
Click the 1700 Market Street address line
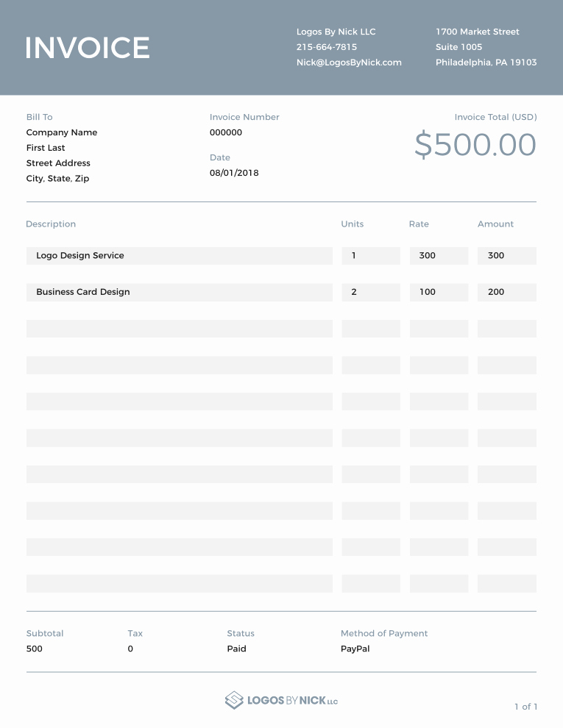tap(477, 32)
